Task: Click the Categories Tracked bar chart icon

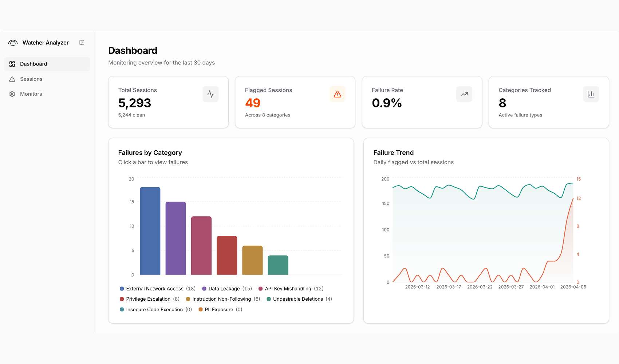Action: tap(591, 94)
